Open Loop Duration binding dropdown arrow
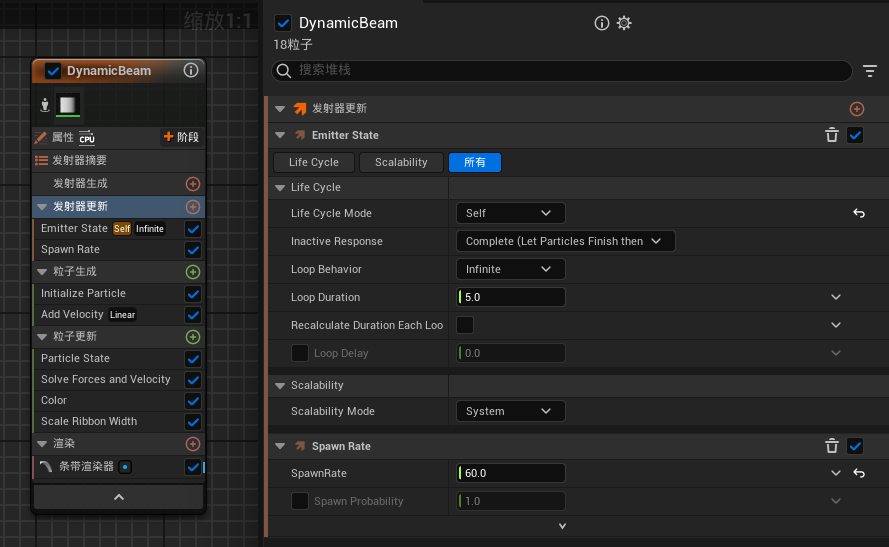 (836, 298)
